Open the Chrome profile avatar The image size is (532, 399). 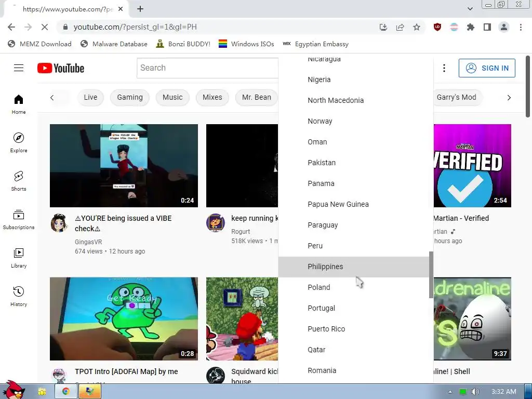[504, 27]
